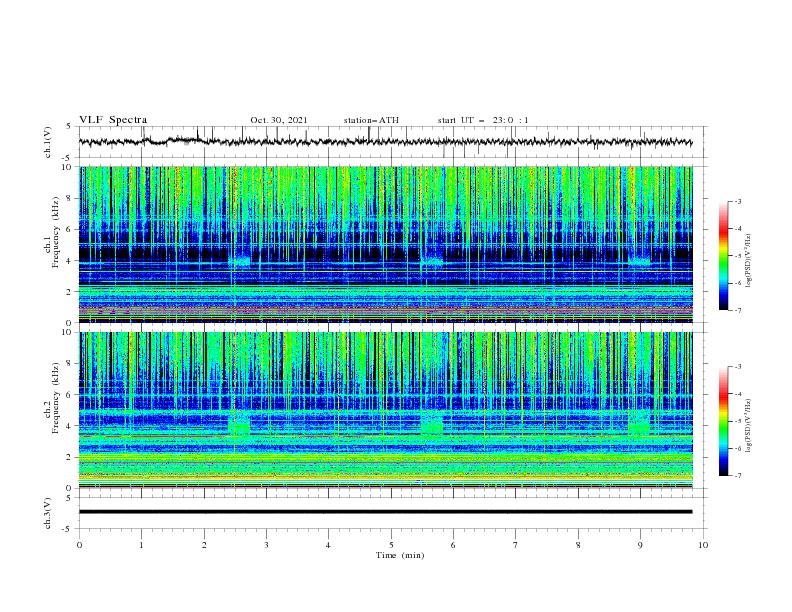Click the "-7" label on ch.2 colorbar
Screen dimensions: 792x612
coord(738,476)
